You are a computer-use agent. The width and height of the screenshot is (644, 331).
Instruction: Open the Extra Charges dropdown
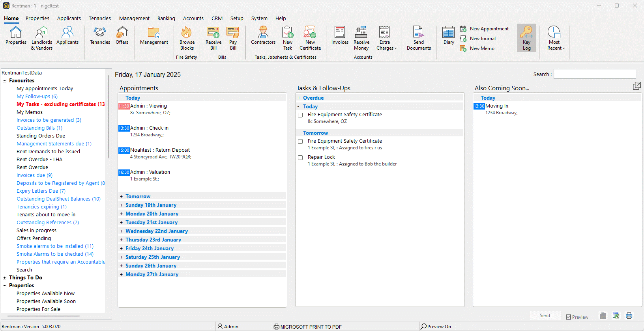(x=386, y=39)
